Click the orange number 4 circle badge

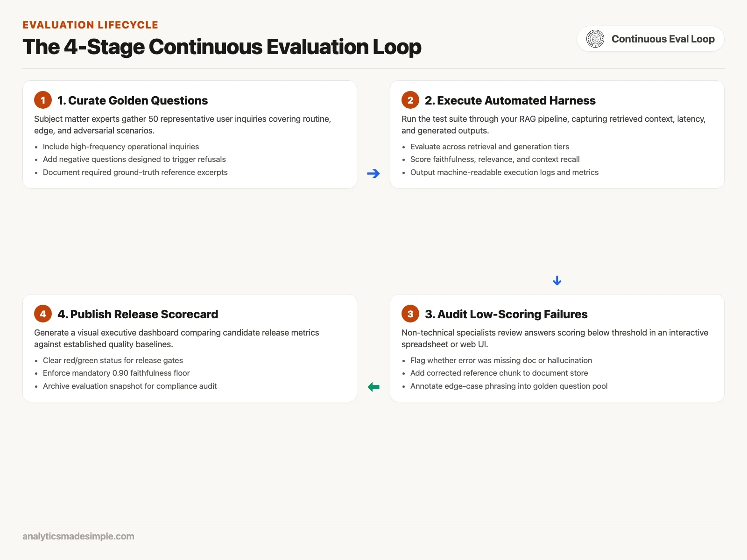point(43,314)
